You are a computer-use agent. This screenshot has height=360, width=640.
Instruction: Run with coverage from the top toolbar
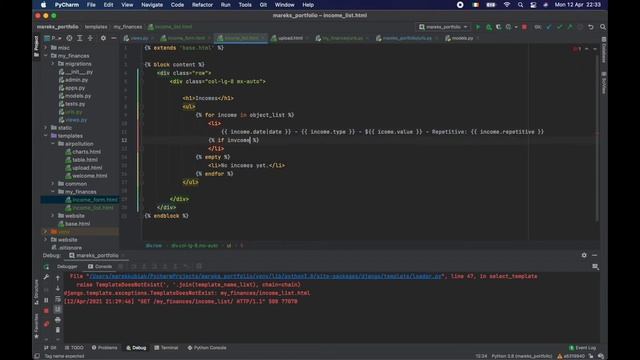pyautogui.click(x=498, y=27)
